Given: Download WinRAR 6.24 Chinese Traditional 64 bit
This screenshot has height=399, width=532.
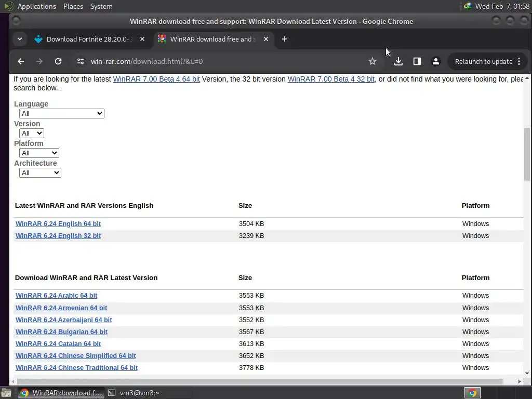Looking at the screenshot, I should (x=77, y=367).
